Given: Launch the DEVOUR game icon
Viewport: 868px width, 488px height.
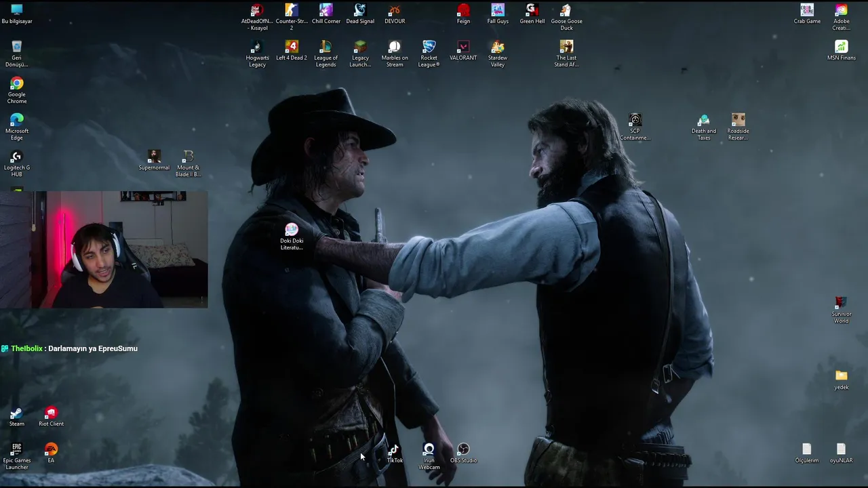Looking at the screenshot, I should 395,14.
